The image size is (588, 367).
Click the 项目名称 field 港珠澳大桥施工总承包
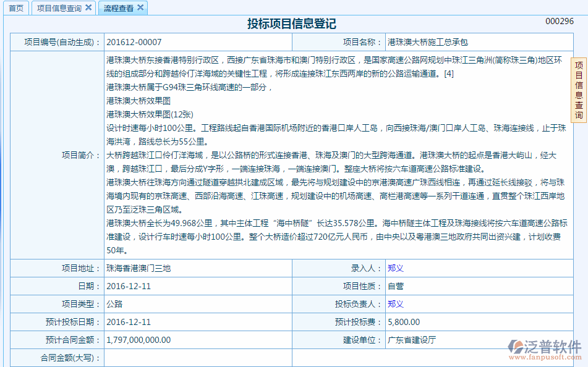428,43
